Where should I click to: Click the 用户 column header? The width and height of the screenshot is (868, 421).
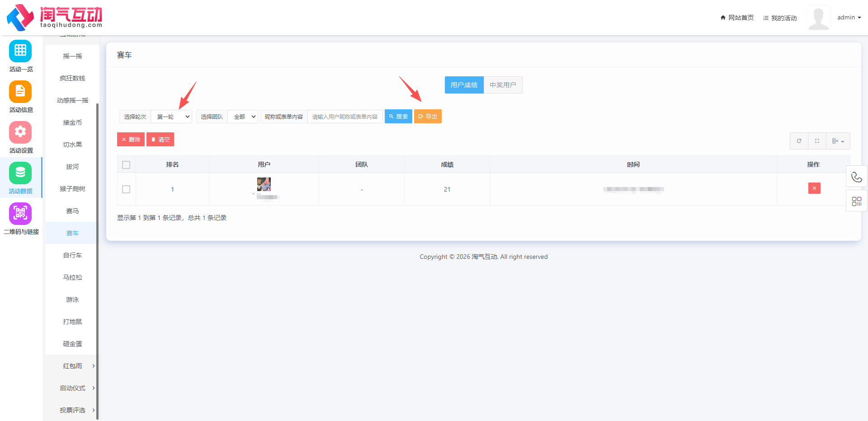click(264, 164)
